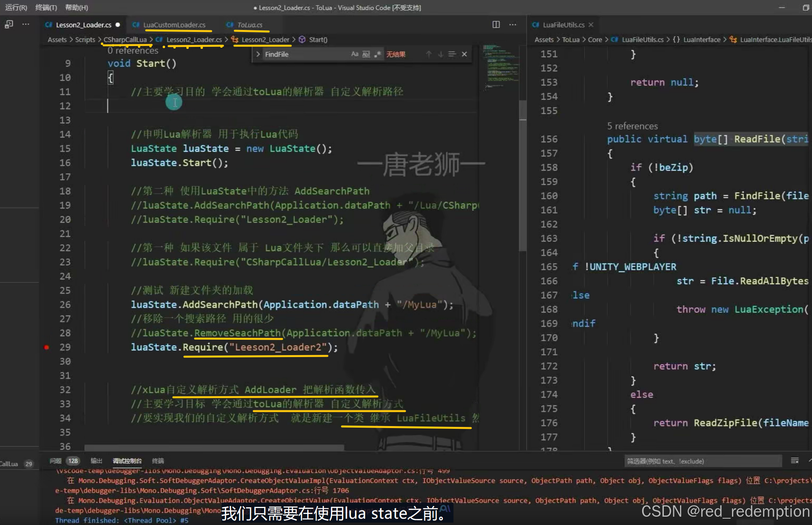Click the C# file icon on LuaFileUtils.cs tab
This screenshot has height=525, width=812.
coord(536,25)
